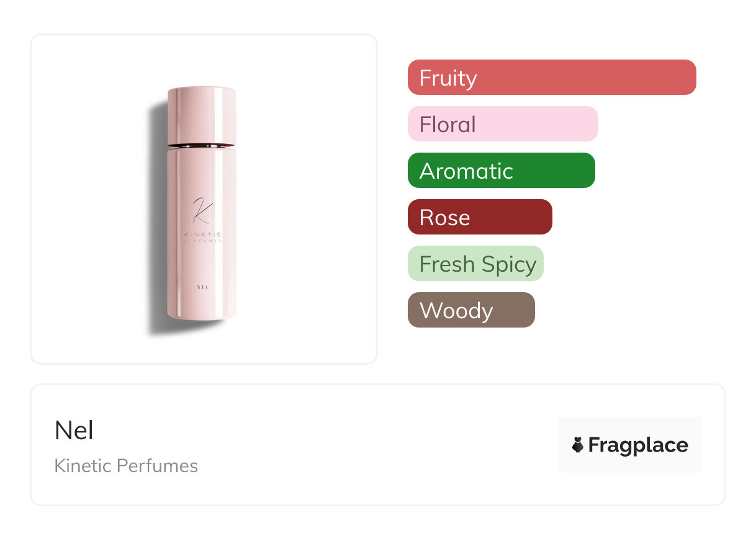Select the light green Fresh Spicy bar
Image resolution: width=756 pixels, height=536 pixels.
pos(475,264)
